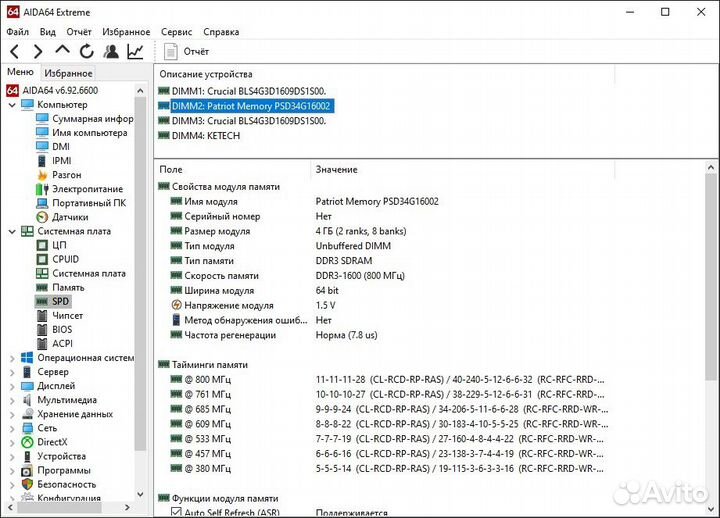Collapse the Компьютер tree node

pos(12,105)
